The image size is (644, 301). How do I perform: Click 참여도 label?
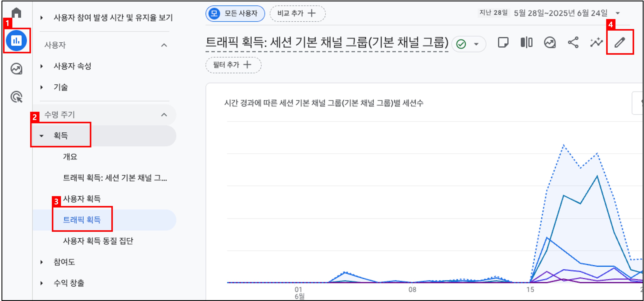click(x=64, y=262)
